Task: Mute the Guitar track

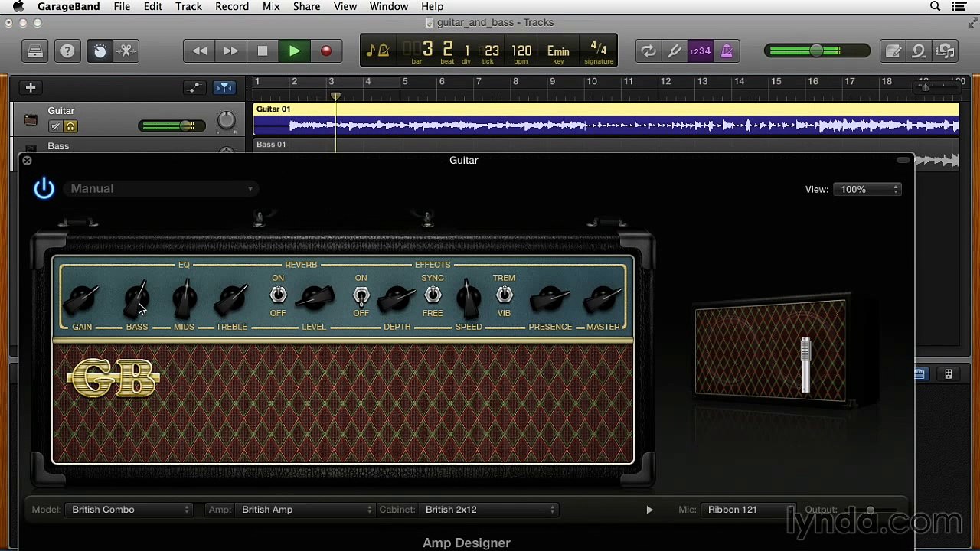Action: coord(56,126)
